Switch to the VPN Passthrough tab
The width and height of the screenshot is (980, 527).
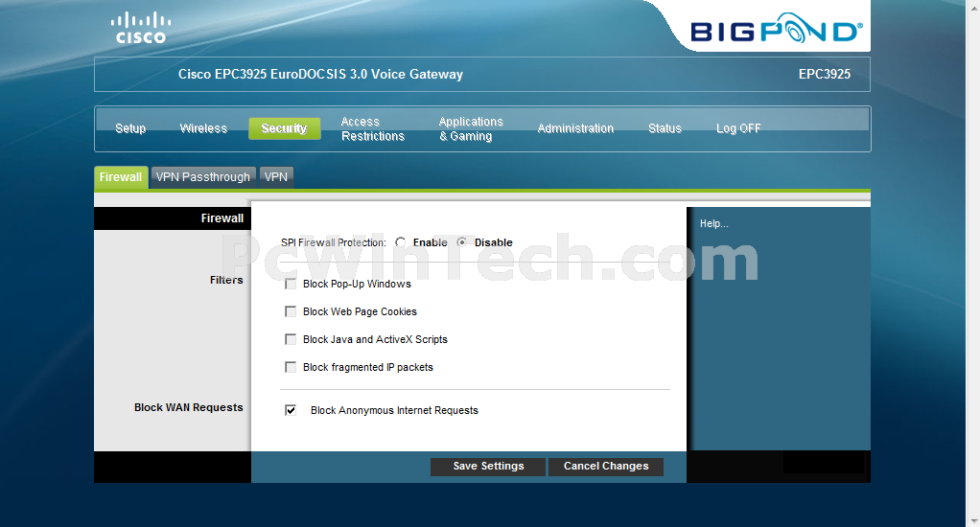203,177
